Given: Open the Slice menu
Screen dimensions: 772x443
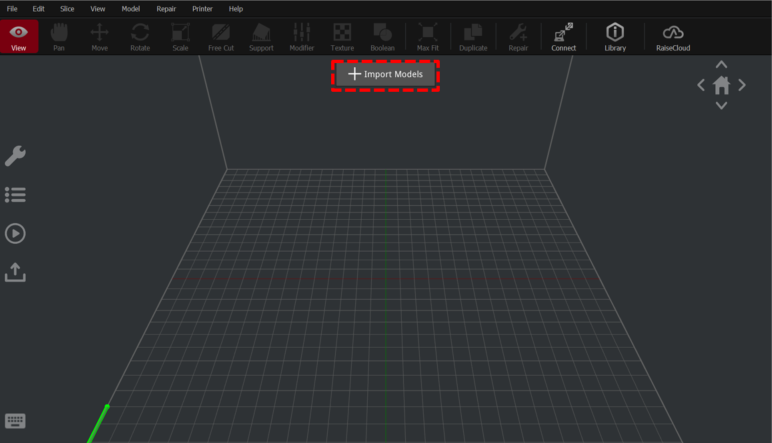Looking at the screenshot, I should 67,8.
